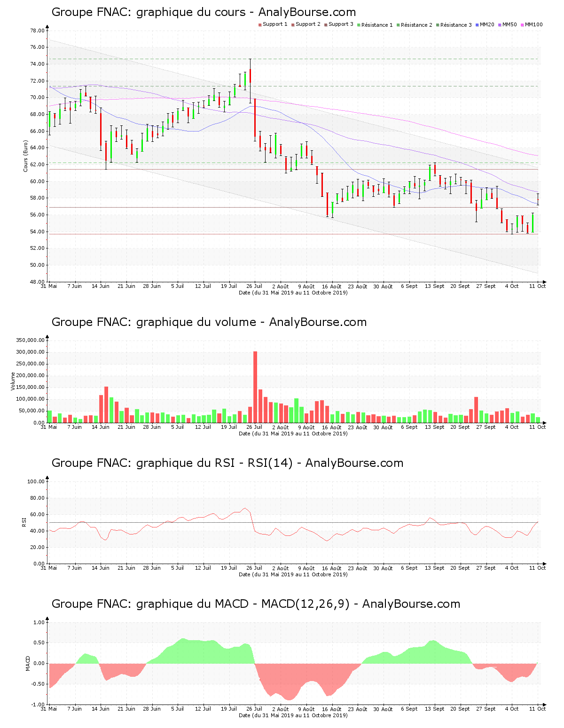The width and height of the screenshot is (564, 728).
Task: Click the MM100 magenta legend square
Action: 522,25
